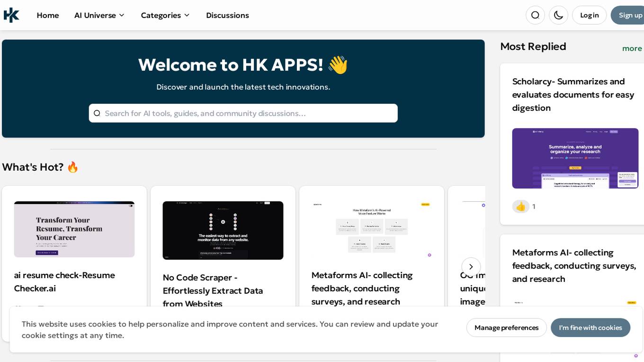Open Scholarcy title in Most Replied
Image resolution: width=644 pixels, height=362 pixels.
click(573, 95)
